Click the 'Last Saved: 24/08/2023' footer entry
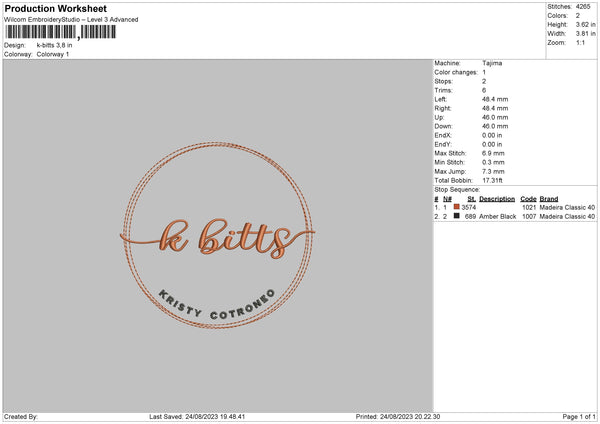Image resolution: width=600 pixels, height=424 pixels. tap(197, 417)
